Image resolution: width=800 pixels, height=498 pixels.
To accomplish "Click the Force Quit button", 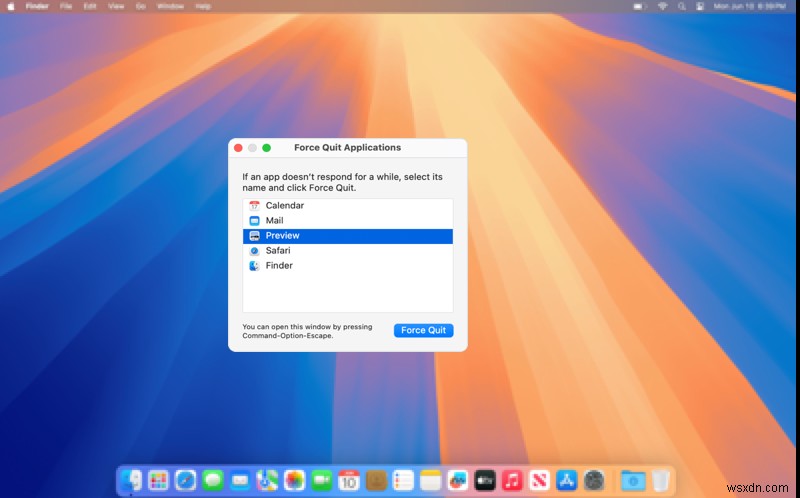I will pyautogui.click(x=423, y=330).
